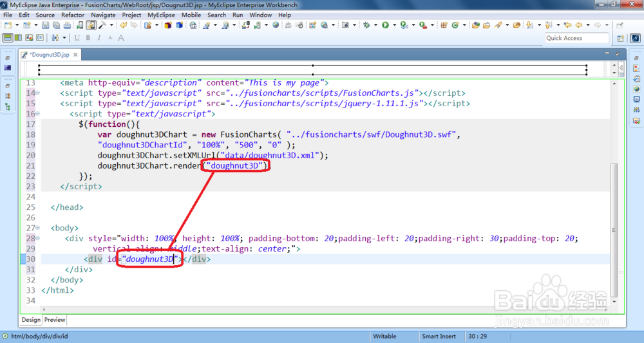This screenshot has width=644, height=343.
Task: Select the MyEclipse perspective icon
Action: [636, 38]
